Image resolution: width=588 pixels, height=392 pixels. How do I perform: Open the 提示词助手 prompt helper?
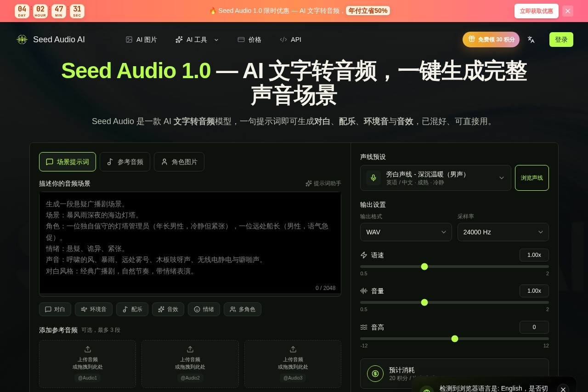coord(323,183)
